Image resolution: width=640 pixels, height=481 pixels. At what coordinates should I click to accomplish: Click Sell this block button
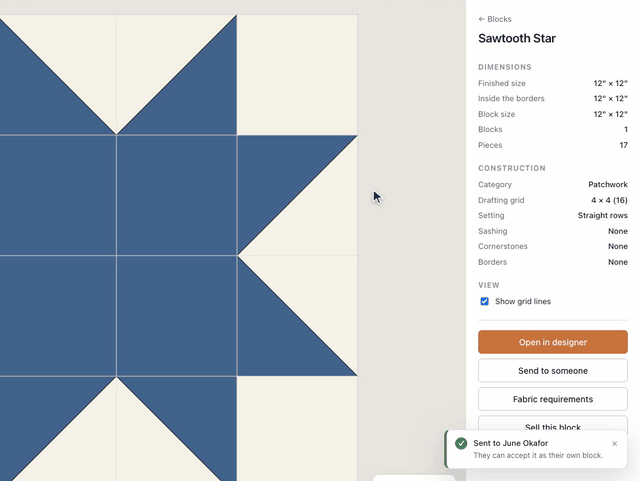[x=553, y=425]
